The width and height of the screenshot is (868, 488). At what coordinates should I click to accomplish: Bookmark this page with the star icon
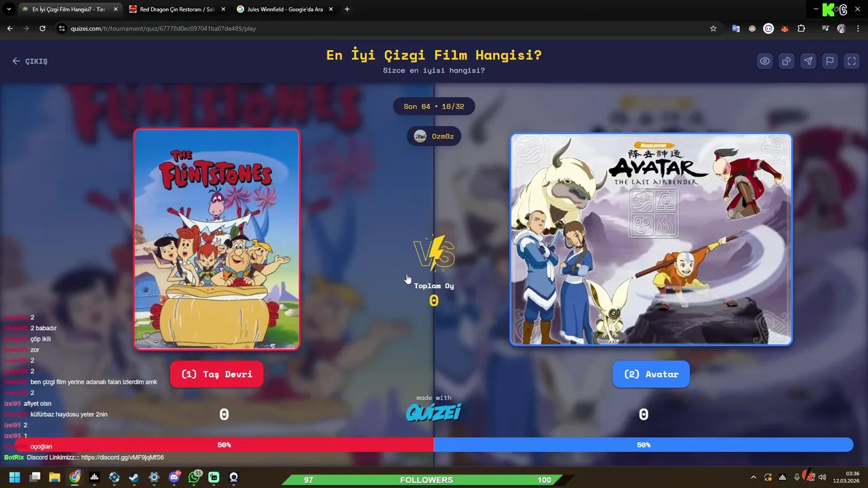click(713, 28)
